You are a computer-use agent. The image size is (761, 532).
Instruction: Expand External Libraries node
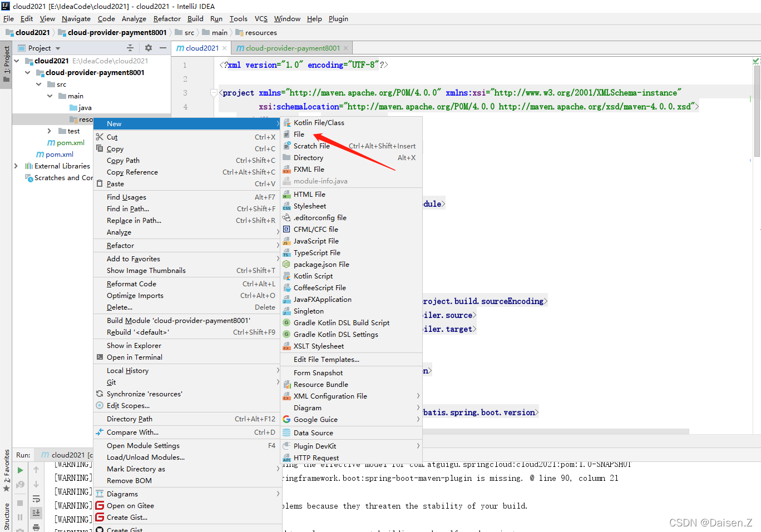click(x=16, y=166)
